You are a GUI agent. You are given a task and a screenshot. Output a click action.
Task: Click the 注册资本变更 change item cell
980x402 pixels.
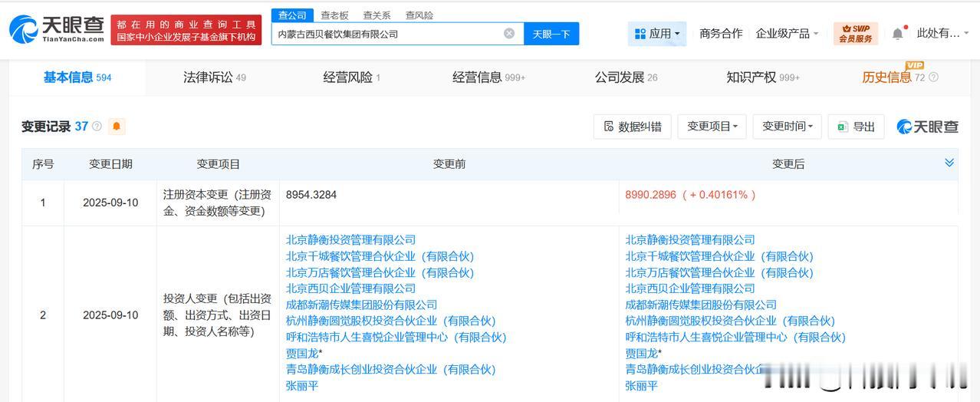[218, 203]
